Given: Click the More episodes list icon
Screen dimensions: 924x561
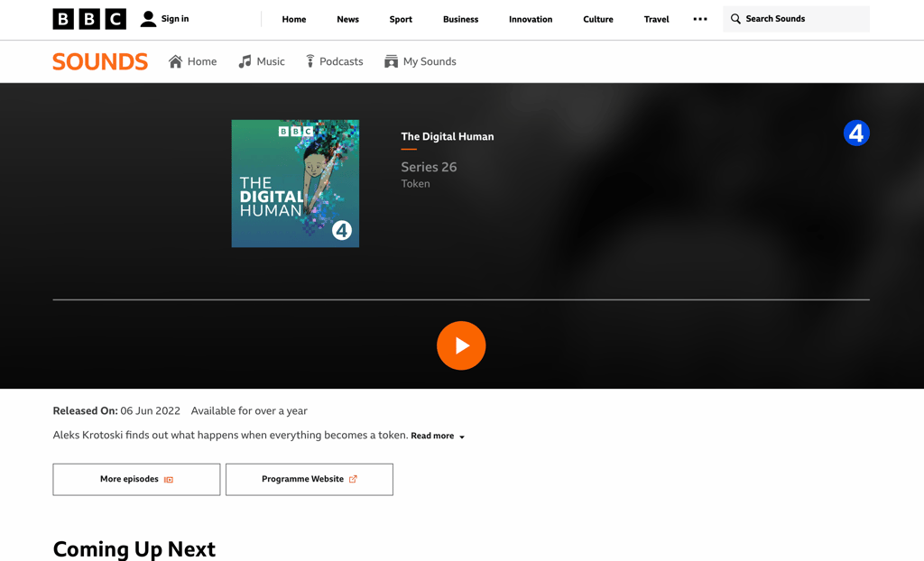Looking at the screenshot, I should point(169,480).
